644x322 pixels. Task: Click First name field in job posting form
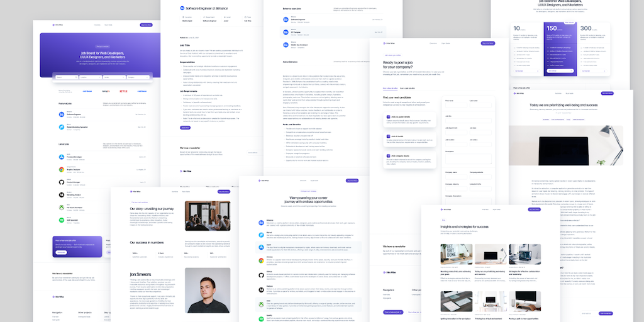pyautogui.click(x=457, y=105)
